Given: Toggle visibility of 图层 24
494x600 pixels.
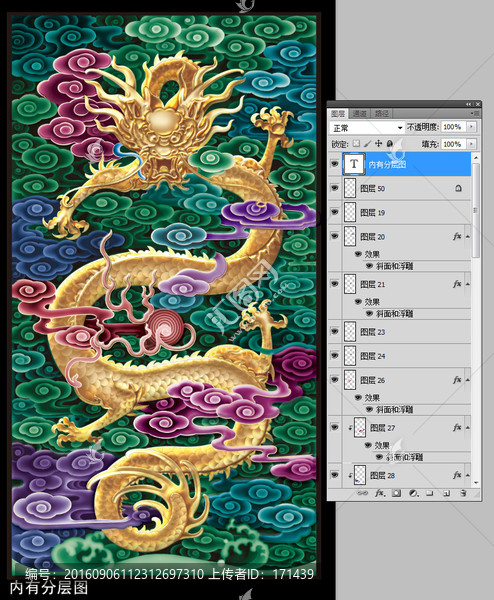Looking at the screenshot, I should point(335,355).
